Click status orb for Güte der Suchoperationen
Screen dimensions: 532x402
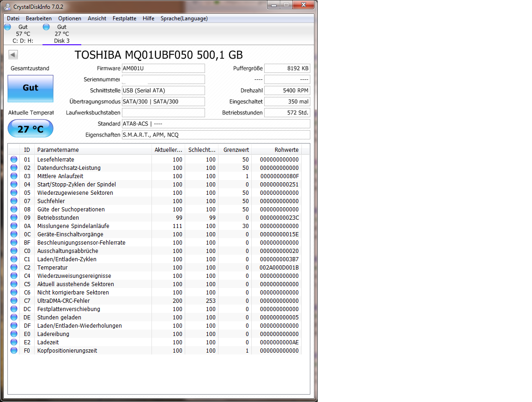14,209
